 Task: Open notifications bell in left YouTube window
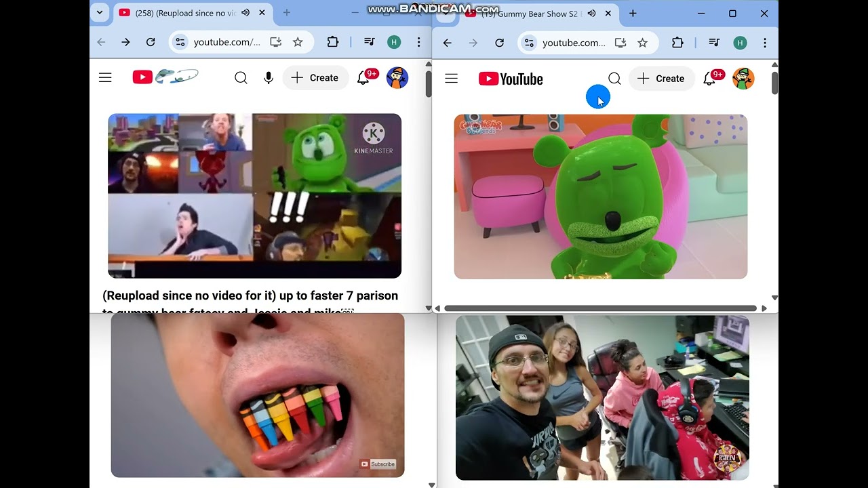(x=364, y=78)
